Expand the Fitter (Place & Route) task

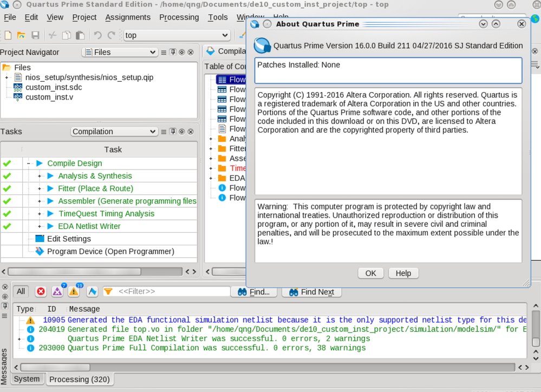(40, 189)
